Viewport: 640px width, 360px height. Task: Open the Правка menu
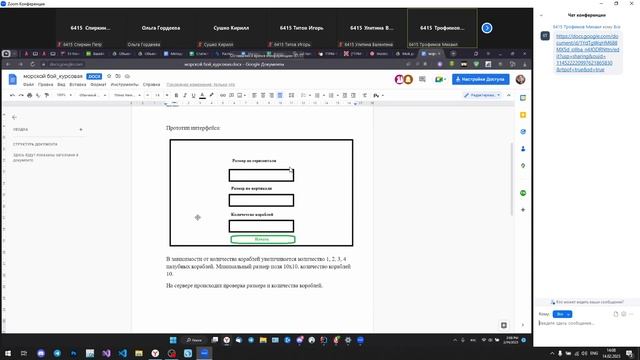coord(45,84)
